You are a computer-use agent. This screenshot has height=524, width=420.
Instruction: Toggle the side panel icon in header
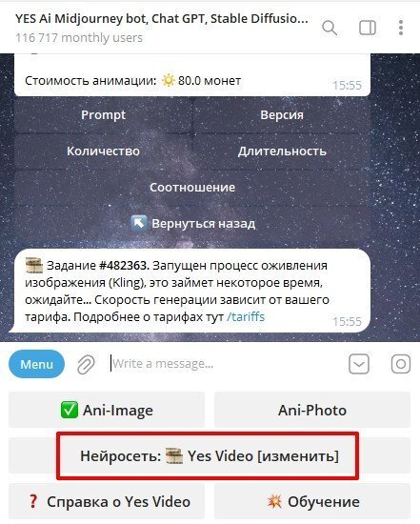pyautogui.click(x=368, y=28)
